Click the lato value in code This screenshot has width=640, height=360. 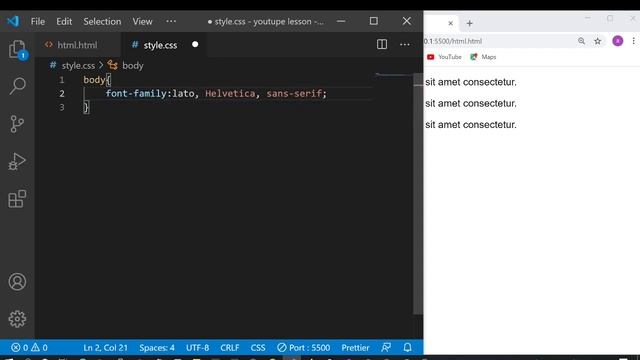click(183, 93)
